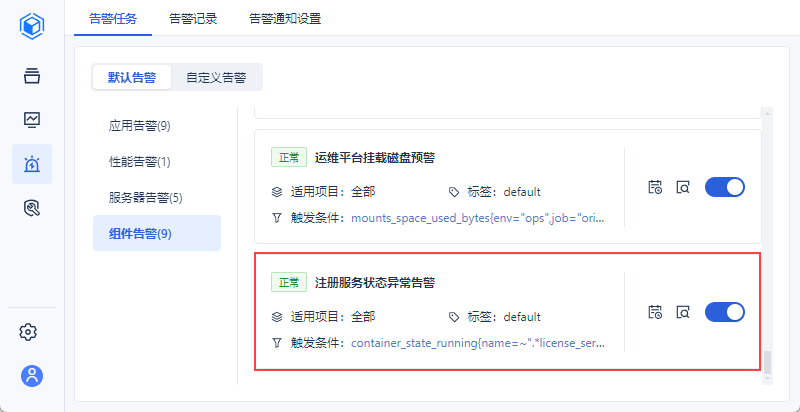Open the monitoring chart sidebar icon
Viewport: 800px width, 412px height.
pyautogui.click(x=32, y=120)
